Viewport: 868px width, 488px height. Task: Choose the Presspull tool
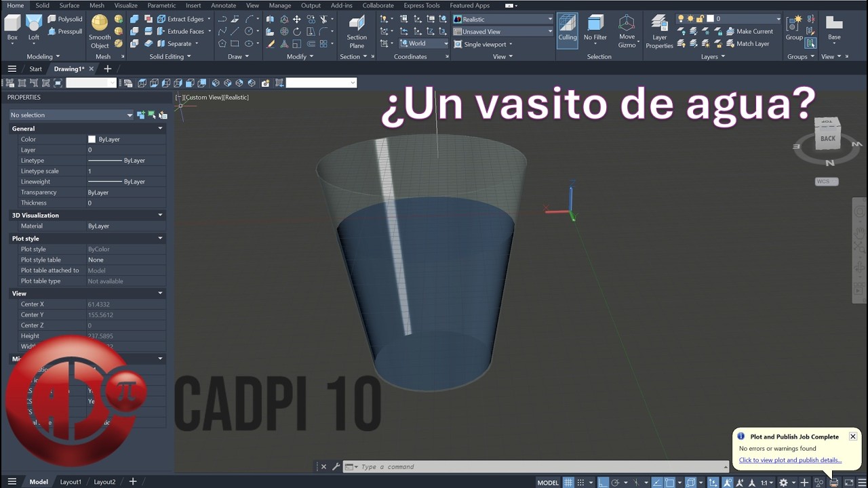click(65, 31)
